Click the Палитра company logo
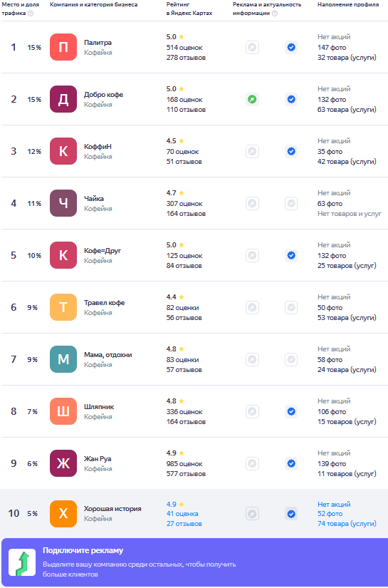Viewport: 388px width, 588px height. pyautogui.click(x=63, y=47)
